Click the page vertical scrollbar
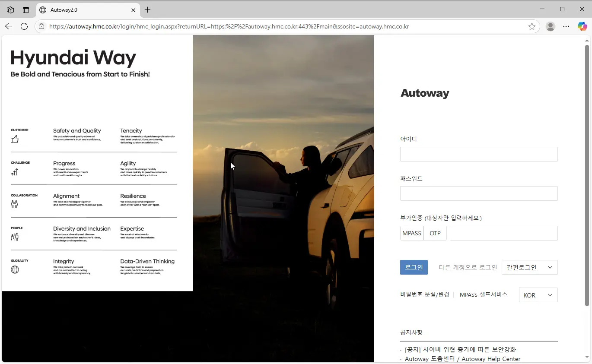Viewport: 592px width, 364px height. [x=587, y=175]
